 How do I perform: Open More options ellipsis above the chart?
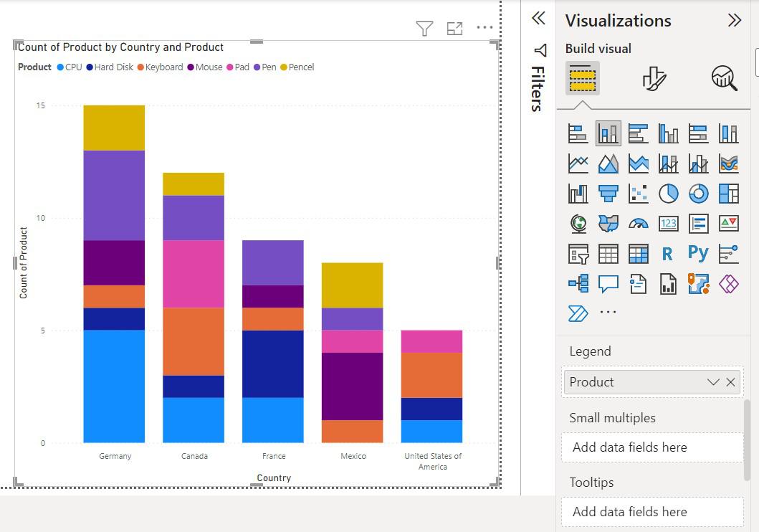[x=484, y=27]
